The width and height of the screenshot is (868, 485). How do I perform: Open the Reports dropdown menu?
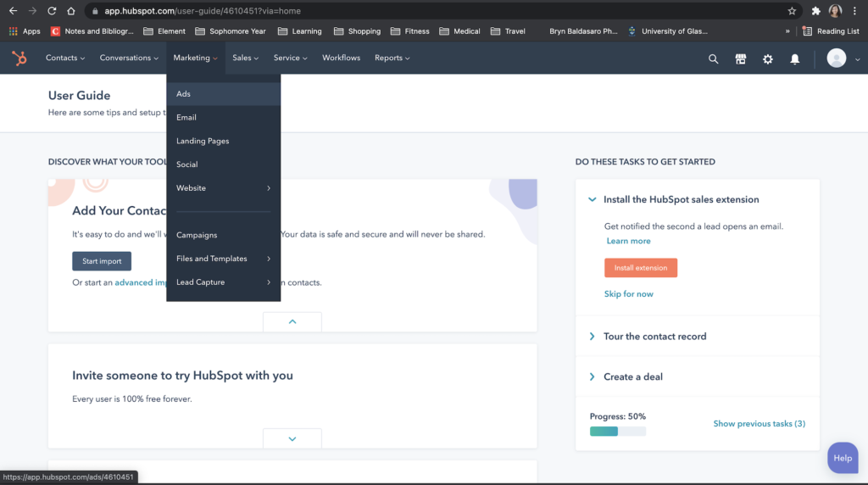pyautogui.click(x=392, y=58)
